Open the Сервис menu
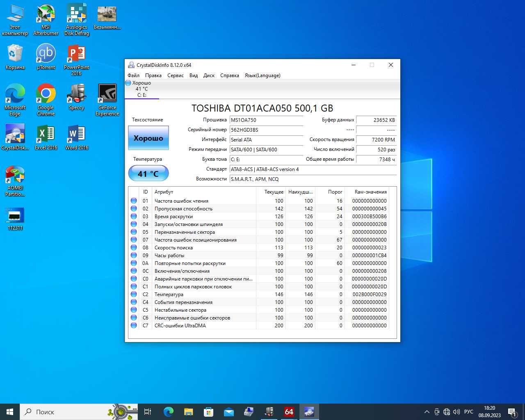 (x=176, y=75)
